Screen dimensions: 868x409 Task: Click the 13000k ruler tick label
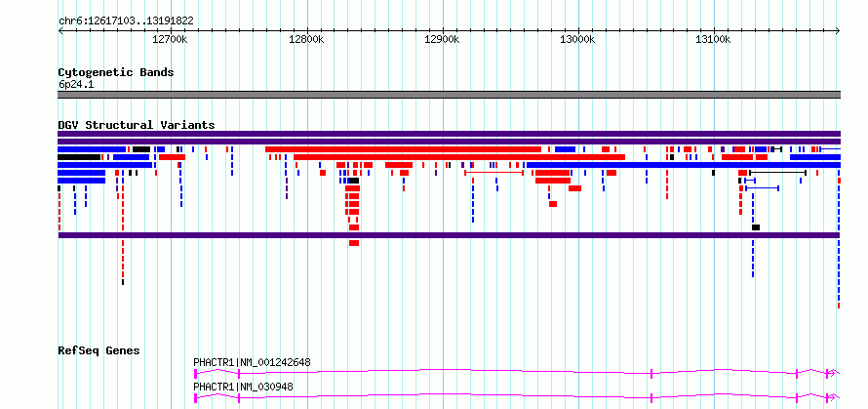[x=577, y=39]
